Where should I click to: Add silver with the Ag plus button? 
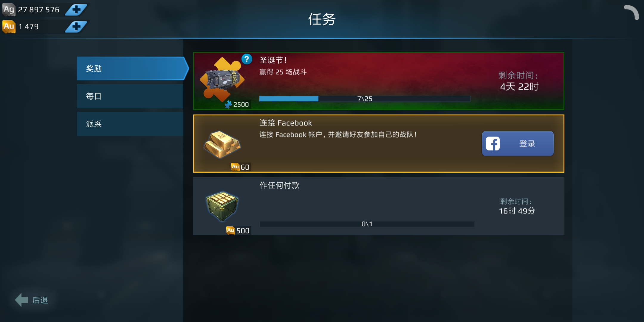tap(76, 10)
